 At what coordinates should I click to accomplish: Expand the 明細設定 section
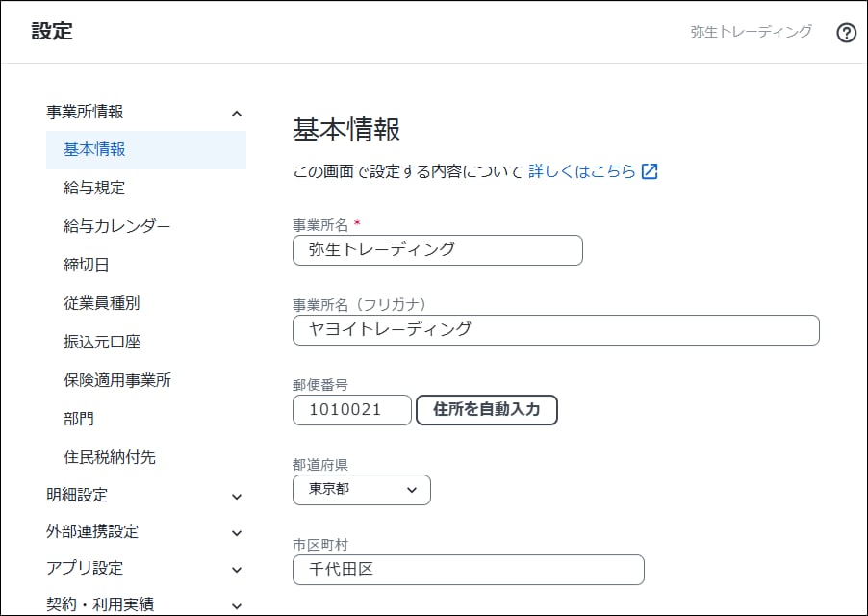(237, 496)
